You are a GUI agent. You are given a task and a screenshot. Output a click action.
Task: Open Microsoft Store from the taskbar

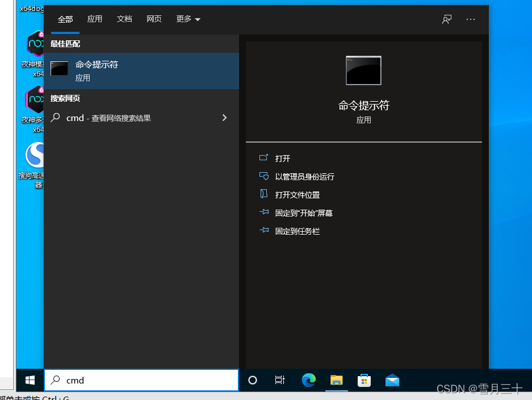pos(364,380)
